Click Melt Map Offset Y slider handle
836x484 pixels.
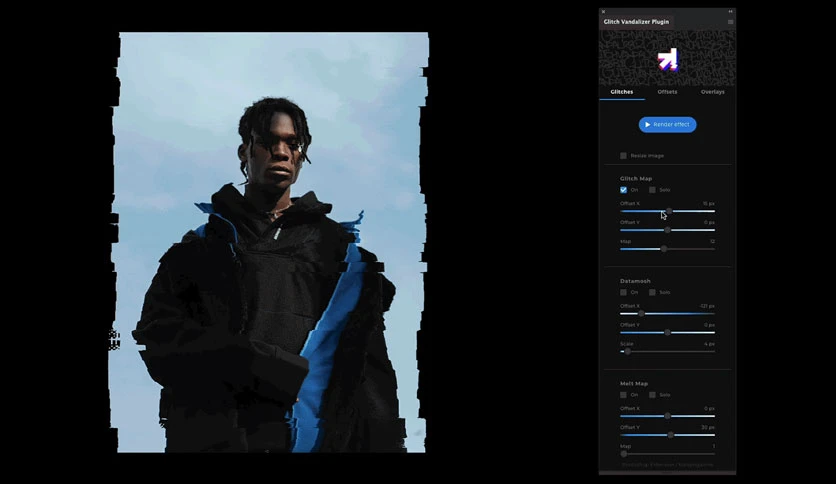(670, 435)
